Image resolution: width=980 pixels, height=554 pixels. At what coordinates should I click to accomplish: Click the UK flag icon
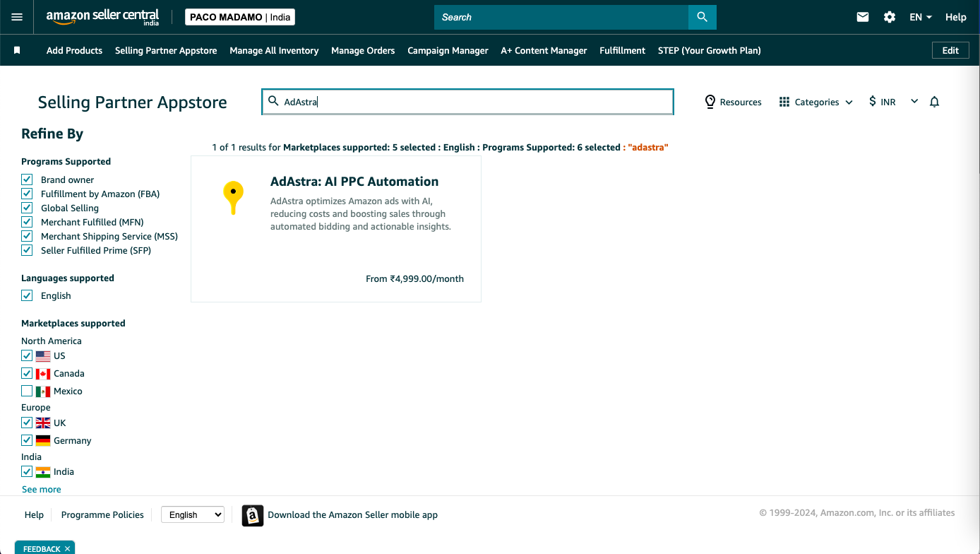tap(43, 423)
